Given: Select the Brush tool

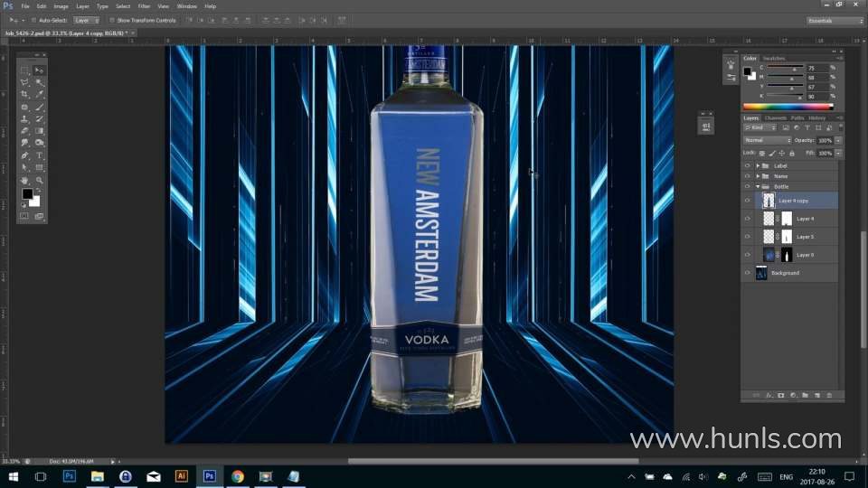Looking at the screenshot, I should tap(39, 107).
